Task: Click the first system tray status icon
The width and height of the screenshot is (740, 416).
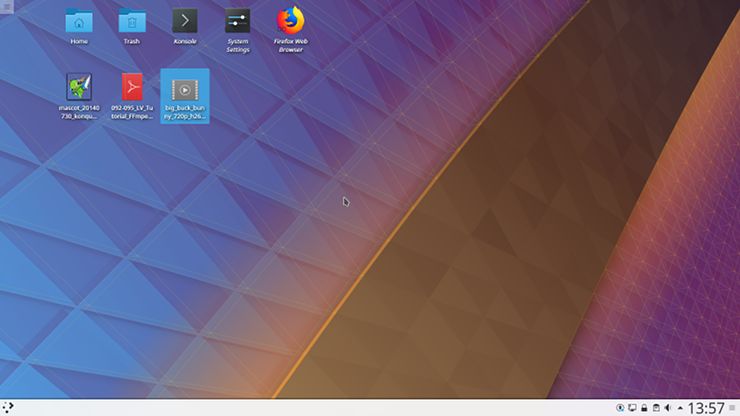Action: coord(620,408)
